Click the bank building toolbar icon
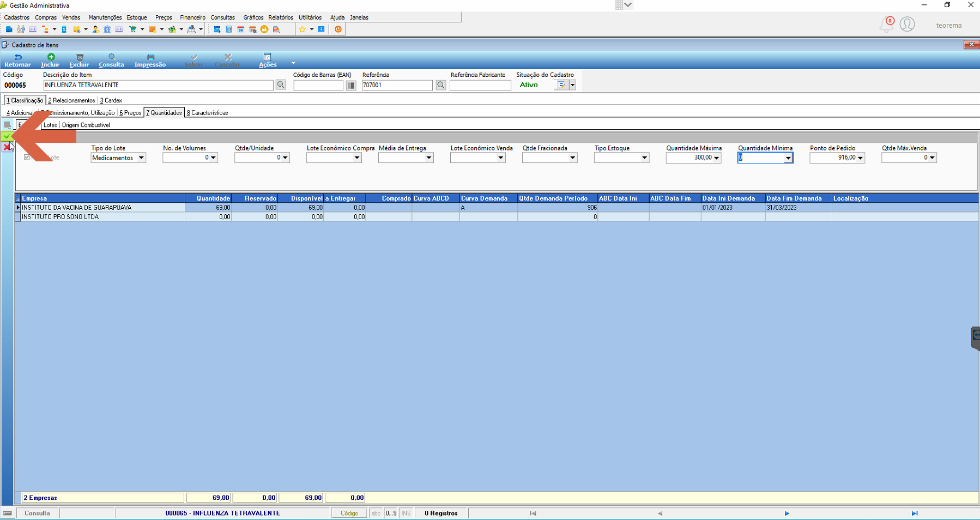The width and height of the screenshot is (980, 520). 107,29
